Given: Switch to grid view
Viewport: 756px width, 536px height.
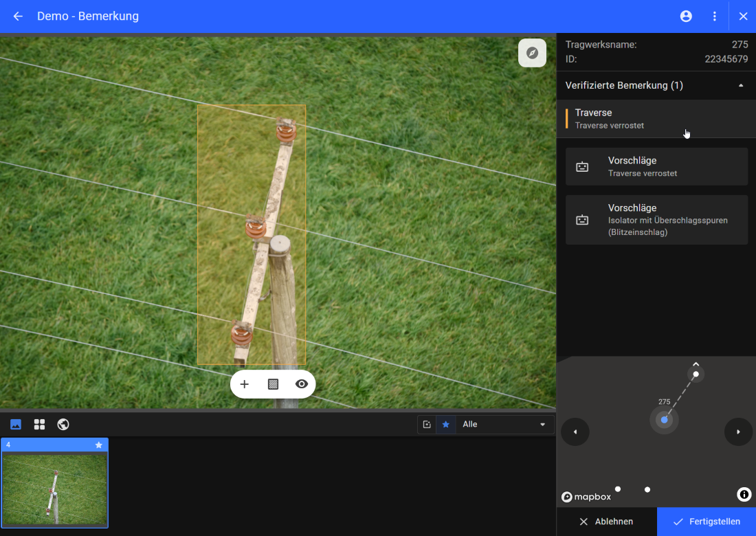Looking at the screenshot, I should (x=39, y=425).
